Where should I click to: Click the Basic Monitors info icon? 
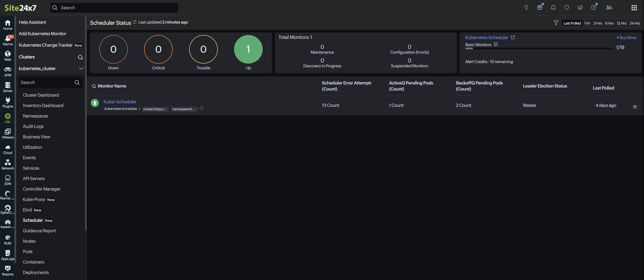pyautogui.click(x=496, y=44)
